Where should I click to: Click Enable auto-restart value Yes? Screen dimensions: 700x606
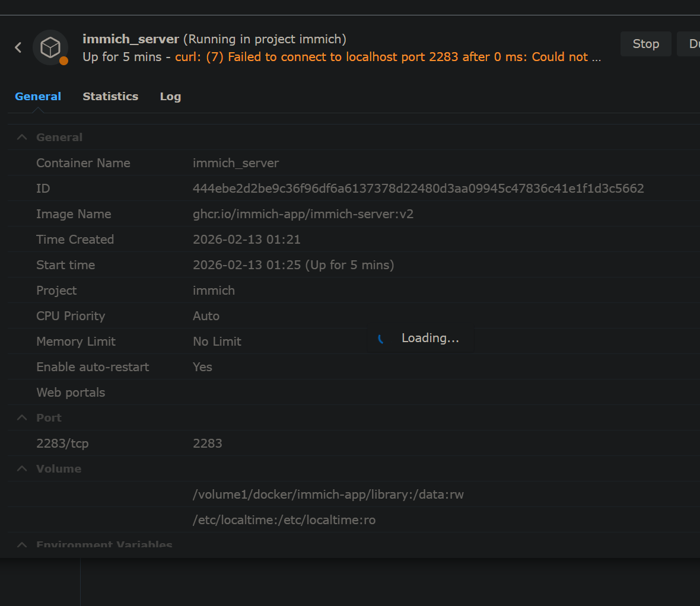202,366
